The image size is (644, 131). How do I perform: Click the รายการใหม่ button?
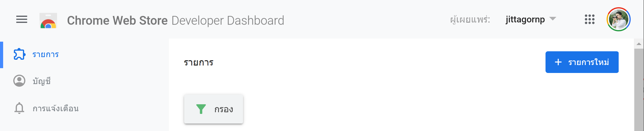582,62
